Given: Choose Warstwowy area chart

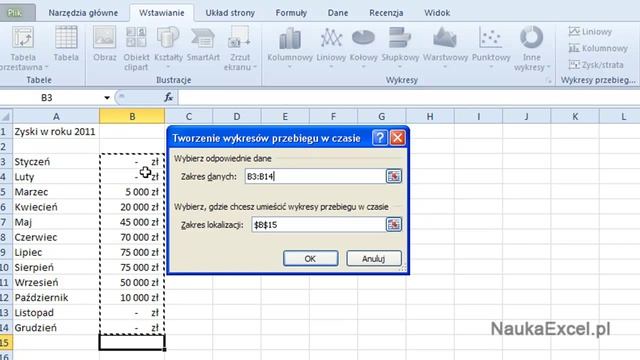Looking at the screenshot, I should pyautogui.click(x=445, y=48).
